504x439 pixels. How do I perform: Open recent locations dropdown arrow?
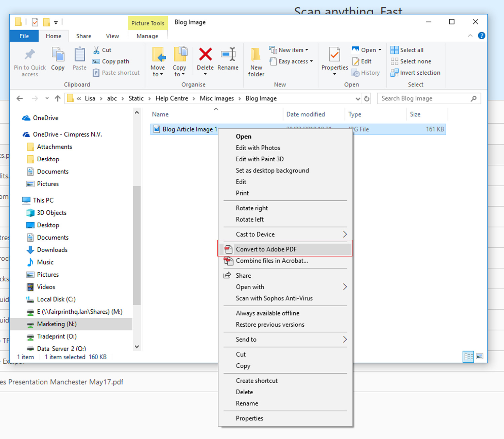point(47,98)
